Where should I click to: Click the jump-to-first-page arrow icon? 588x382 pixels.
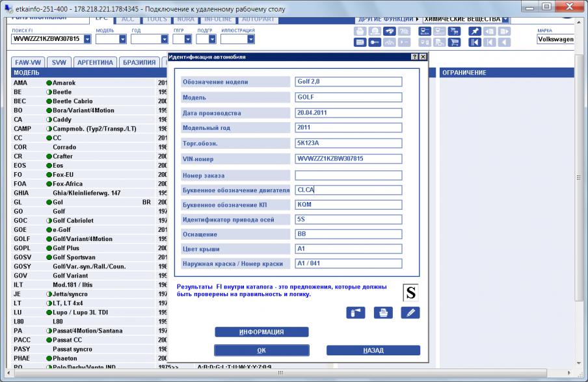click(475, 42)
